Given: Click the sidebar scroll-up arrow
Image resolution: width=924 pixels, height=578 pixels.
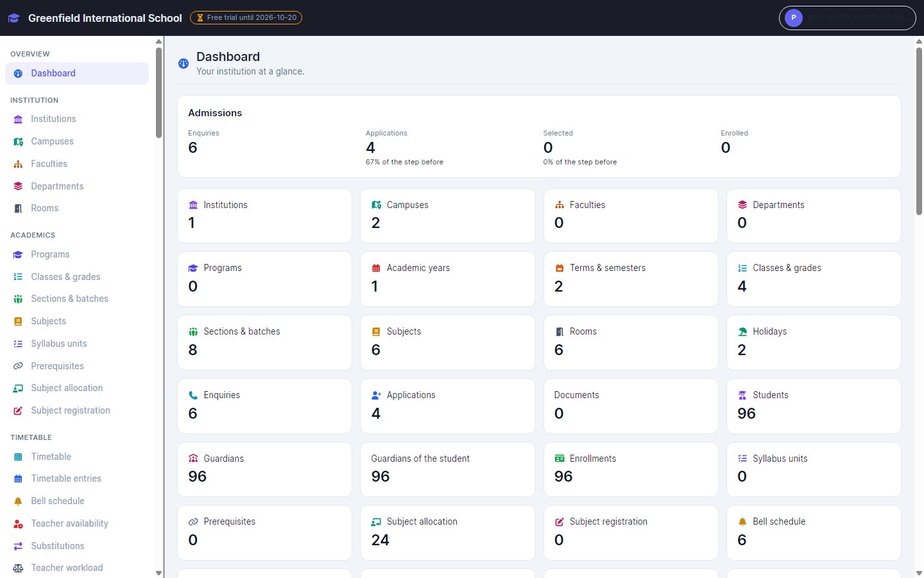Looking at the screenshot, I should (x=158, y=42).
